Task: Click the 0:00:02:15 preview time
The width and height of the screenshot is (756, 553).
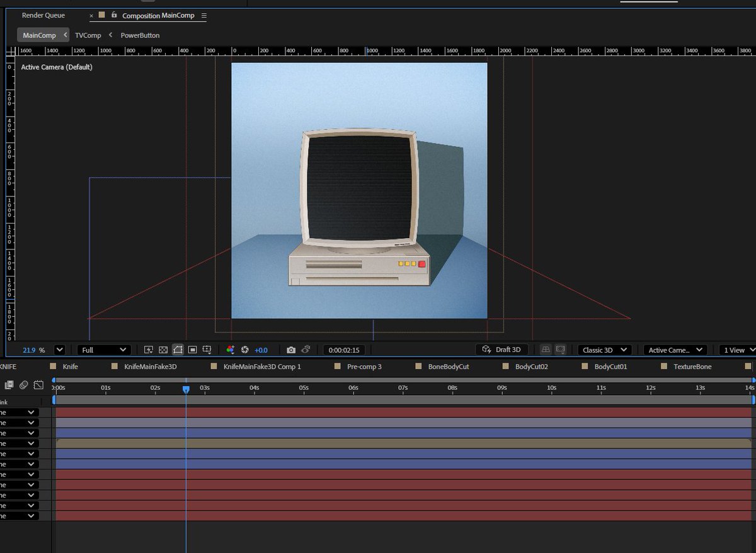Action: [344, 350]
